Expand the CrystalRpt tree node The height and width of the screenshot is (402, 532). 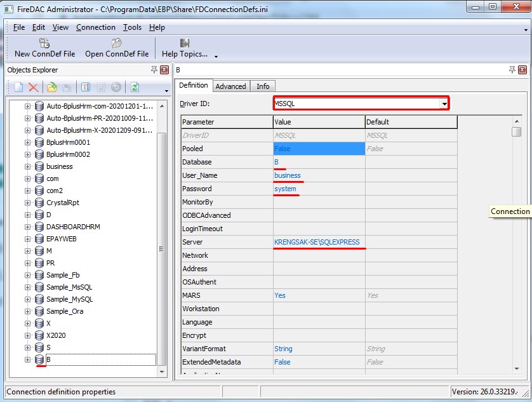click(x=27, y=203)
